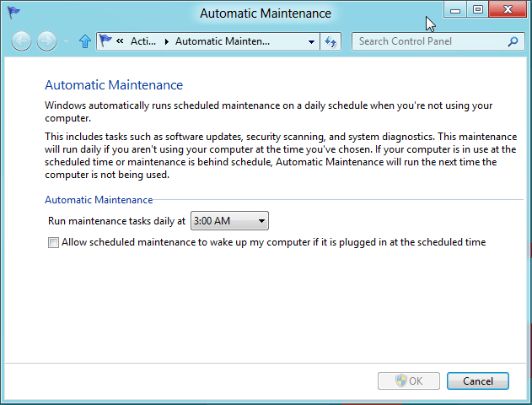Expand the arrow after 'Acti...' breadcrumb
The width and height of the screenshot is (532, 405).
point(167,41)
